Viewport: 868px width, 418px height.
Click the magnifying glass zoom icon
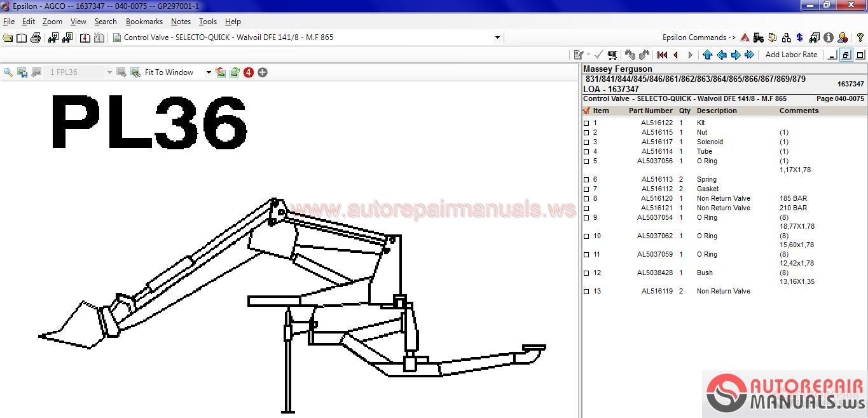pyautogui.click(x=8, y=72)
